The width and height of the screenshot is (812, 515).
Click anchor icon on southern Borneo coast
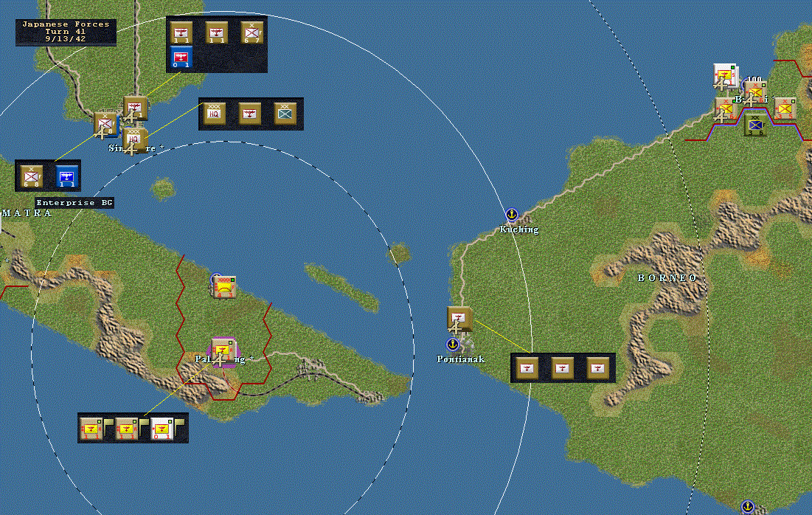pyautogui.click(x=747, y=506)
